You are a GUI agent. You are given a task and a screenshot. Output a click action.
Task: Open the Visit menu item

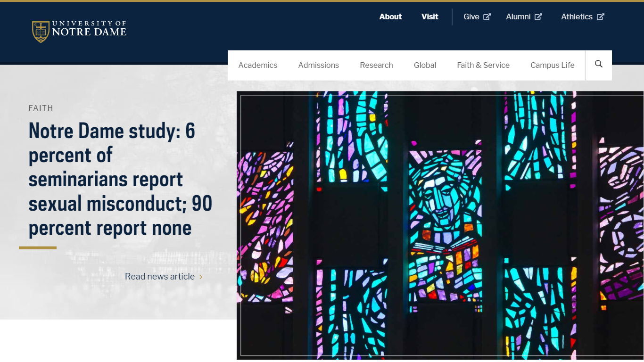(429, 16)
